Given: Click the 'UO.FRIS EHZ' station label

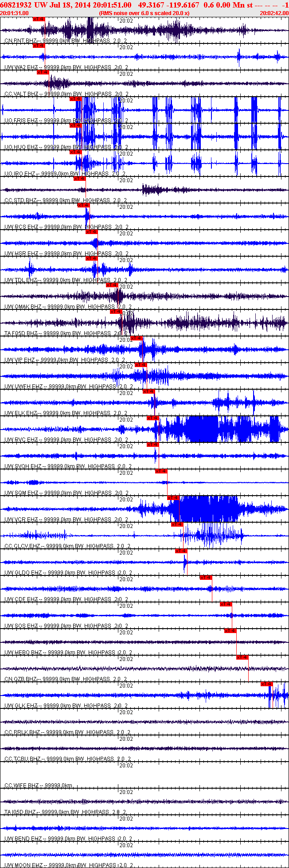Looking at the screenshot, I should [21, 121].
